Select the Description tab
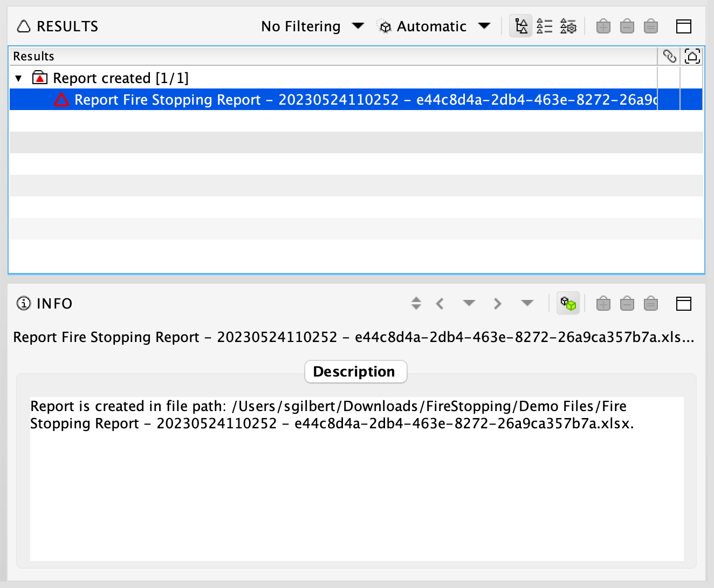This screenshot has width=714, height=588. [356, 372]
